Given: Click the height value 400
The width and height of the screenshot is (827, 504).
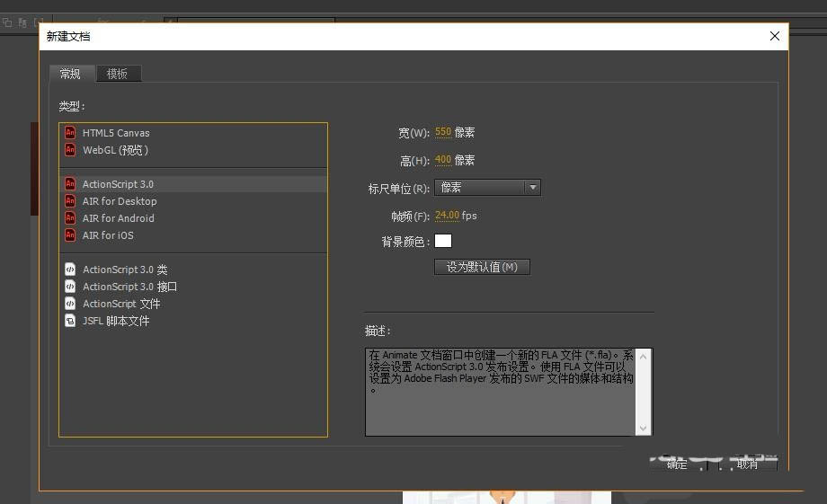Looking at the screenshot, I should pos(443,159).
